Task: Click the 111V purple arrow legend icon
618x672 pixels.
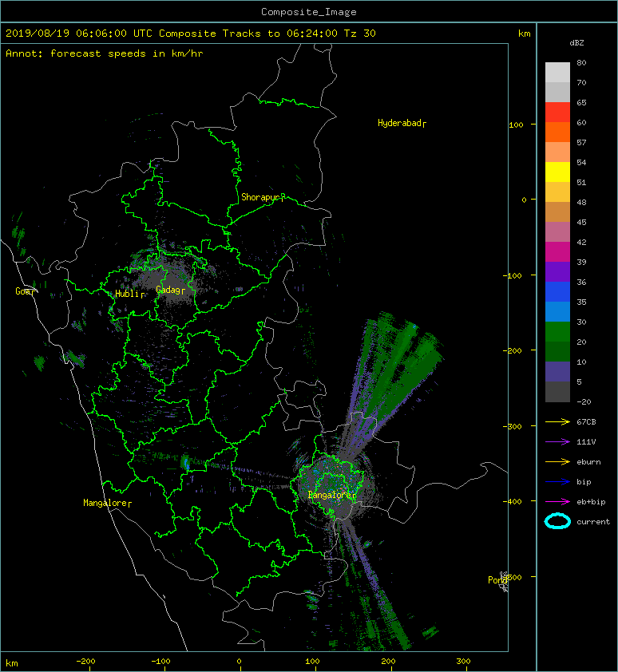Action: click(x=557, y=442)
